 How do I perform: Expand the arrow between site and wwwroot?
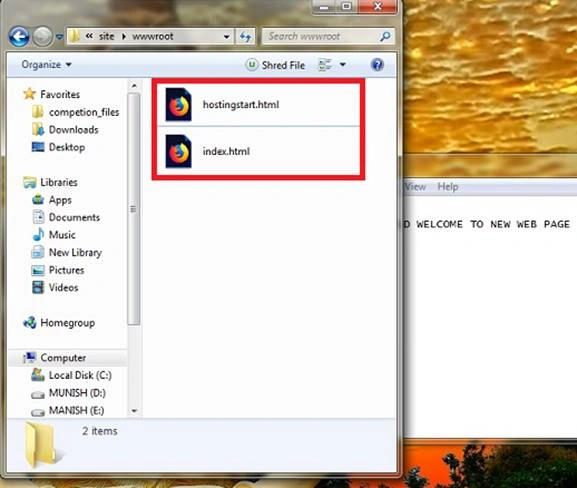124,36
